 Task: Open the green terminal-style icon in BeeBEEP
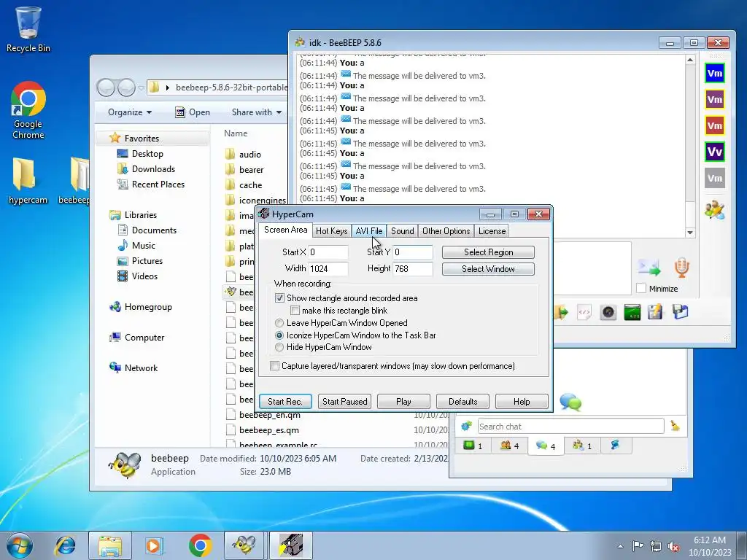[632, 313]
